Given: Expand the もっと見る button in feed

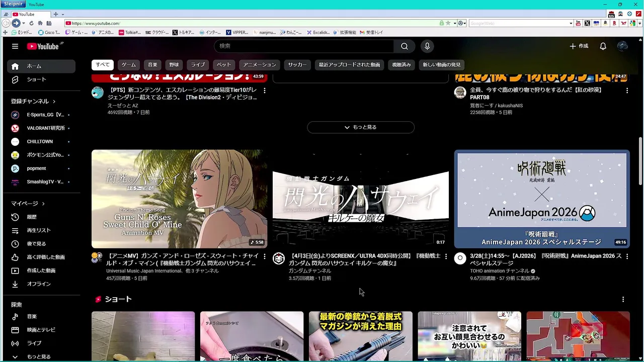Looking at the screenshot, I should pyautogui.click(x=361, y=127).
